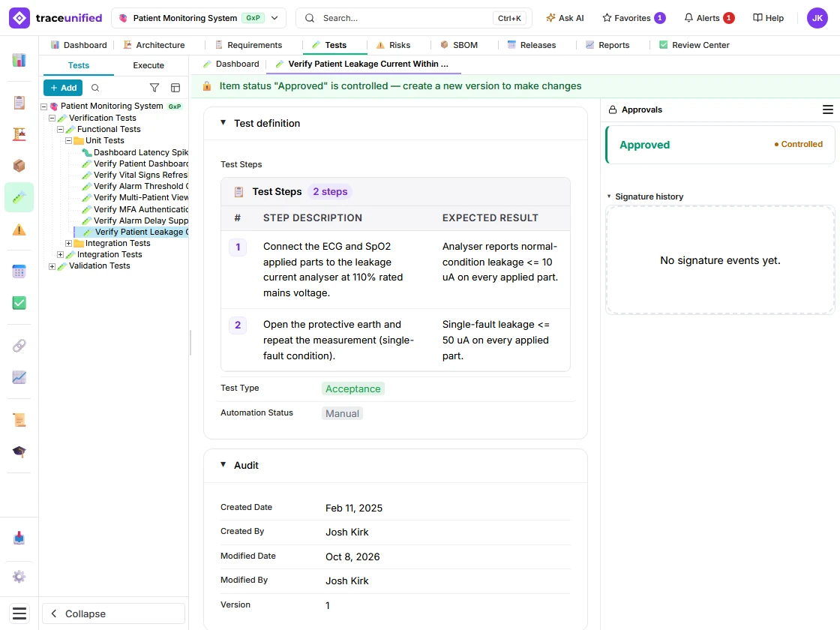Open the settings gear icon in sidebar
This screenshot has width=840, height=630.
click(x=19, y=577)
